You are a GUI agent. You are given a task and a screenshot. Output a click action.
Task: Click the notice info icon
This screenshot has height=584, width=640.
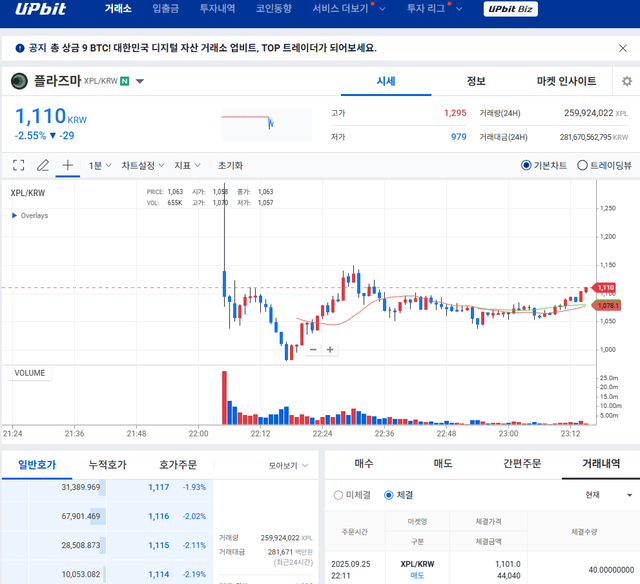coord(20,48)
